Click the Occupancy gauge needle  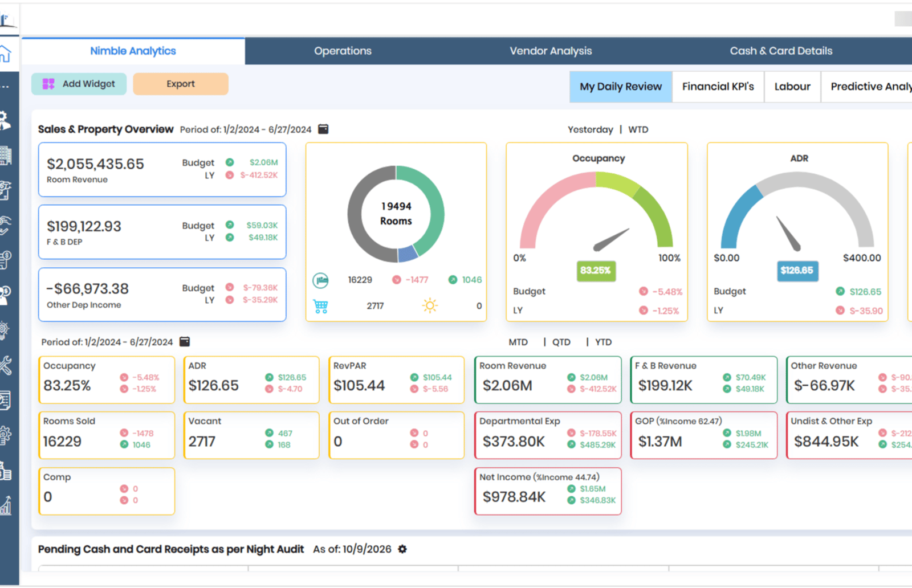(x=610, y=240)
